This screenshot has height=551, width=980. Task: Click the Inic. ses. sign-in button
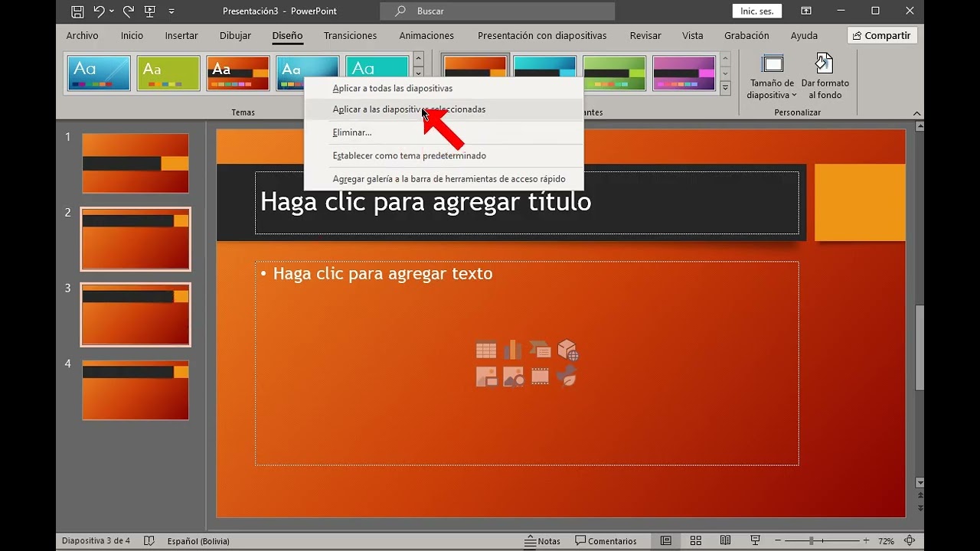[756, 11]
